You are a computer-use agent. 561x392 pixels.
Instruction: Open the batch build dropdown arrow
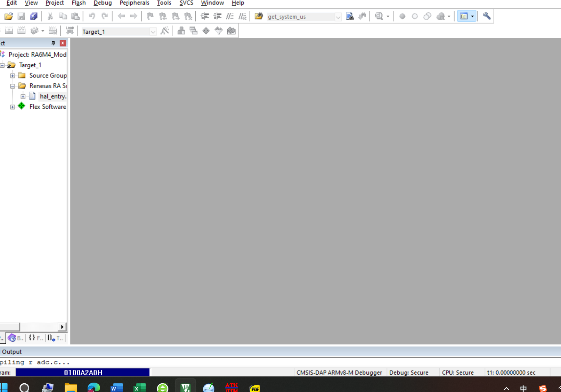pyautogui.click(x=43, y=31)
